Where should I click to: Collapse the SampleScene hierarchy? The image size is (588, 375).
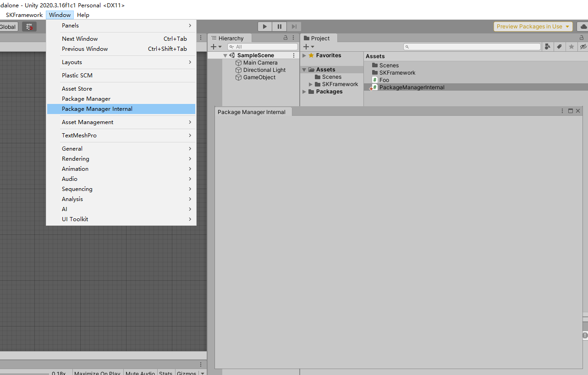[225, 54]
